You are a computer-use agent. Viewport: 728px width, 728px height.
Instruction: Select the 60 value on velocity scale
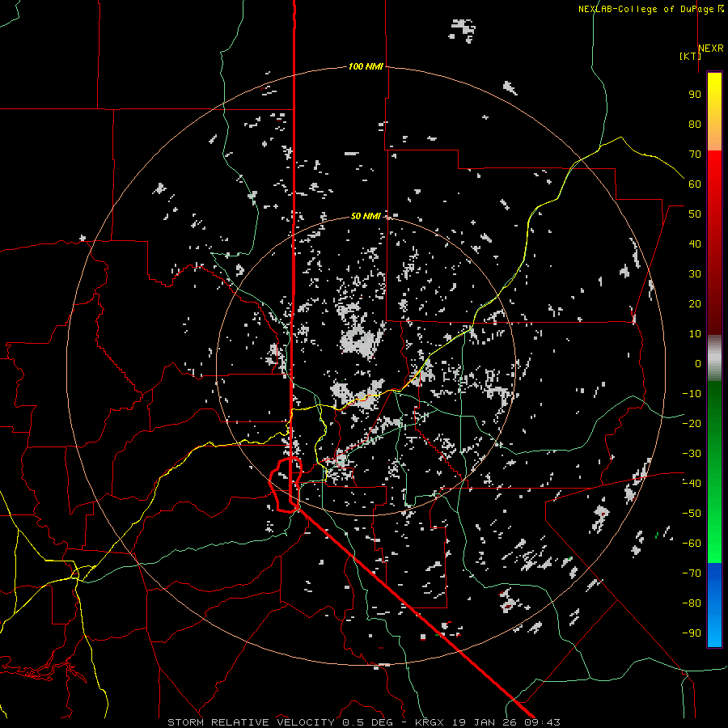click(695, 184)
